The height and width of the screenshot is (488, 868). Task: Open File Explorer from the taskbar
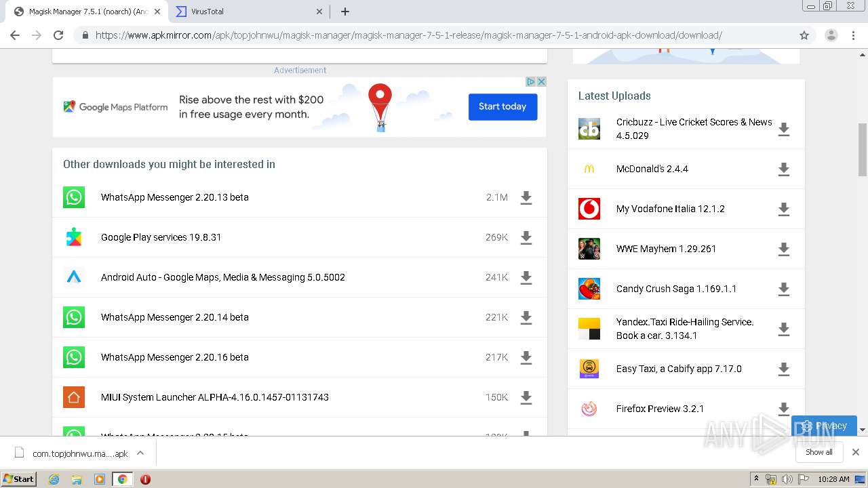tap(77, 479)
